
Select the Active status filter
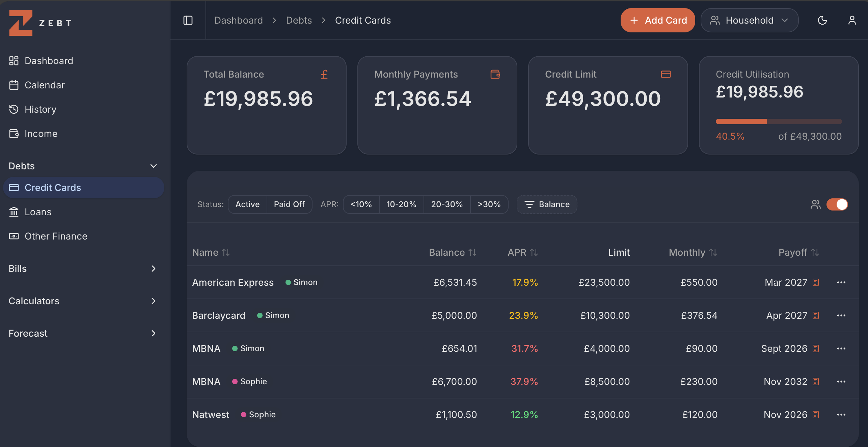[x=247, y=204]
